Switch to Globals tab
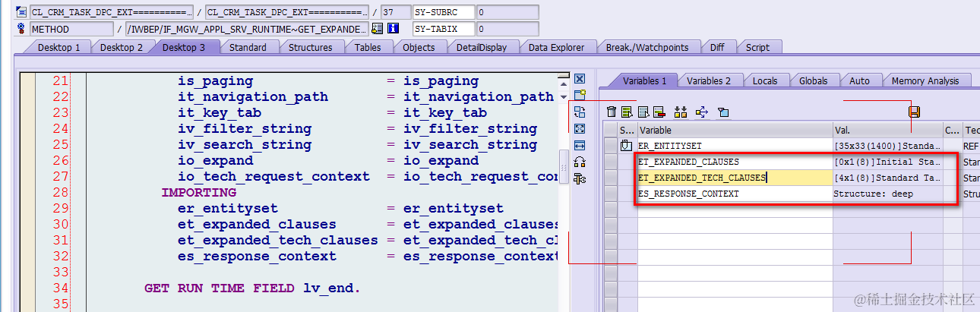980x312 pixels. click(814, 80)
